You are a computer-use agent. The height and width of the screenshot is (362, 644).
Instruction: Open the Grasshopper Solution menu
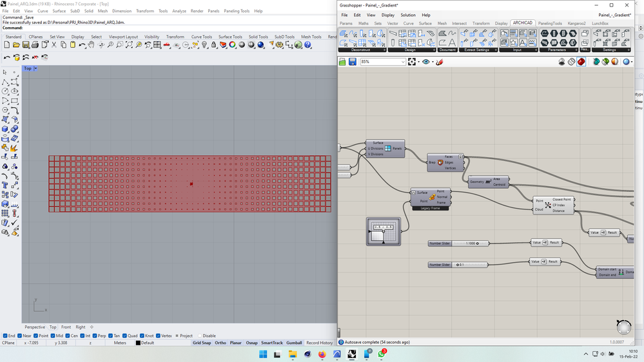[408, 15]
